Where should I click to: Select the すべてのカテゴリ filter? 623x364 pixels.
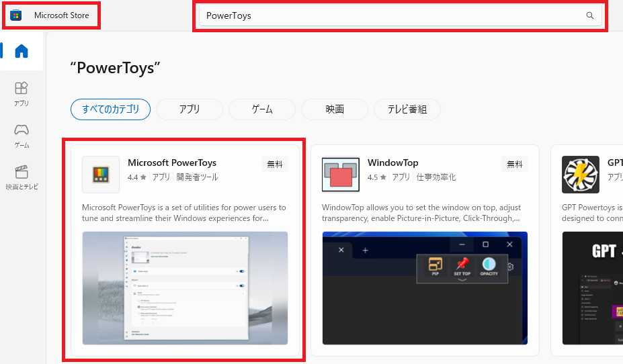(110, 109)
